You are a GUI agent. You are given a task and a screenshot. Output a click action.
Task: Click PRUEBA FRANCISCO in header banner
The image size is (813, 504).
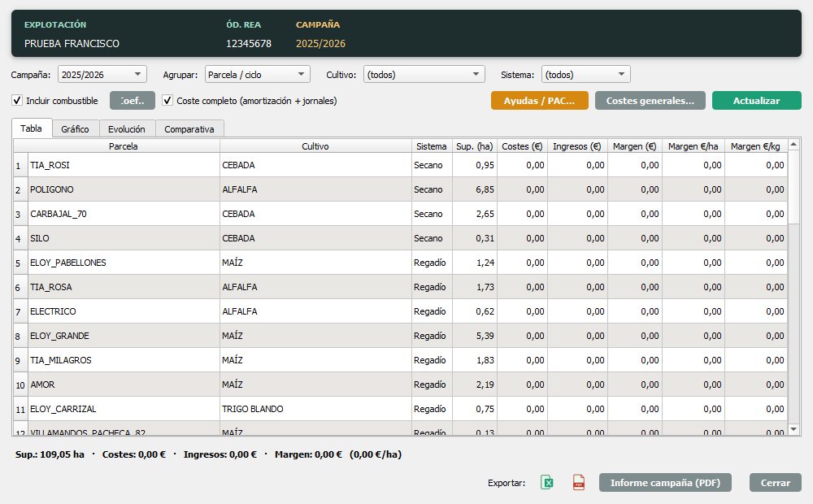click(x=72, y=44)
